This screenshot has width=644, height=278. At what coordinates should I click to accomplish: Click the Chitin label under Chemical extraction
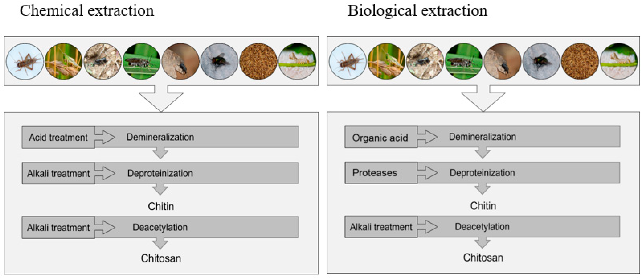coord(161,206)
